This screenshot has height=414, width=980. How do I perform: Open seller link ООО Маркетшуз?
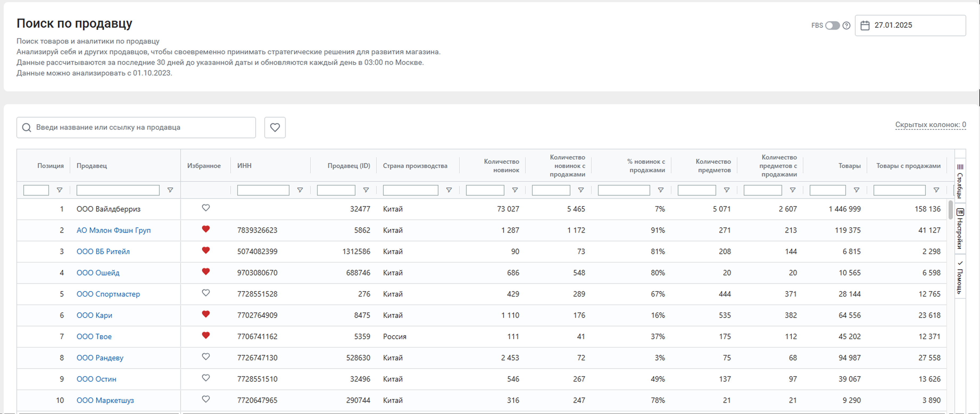[105, 401]
